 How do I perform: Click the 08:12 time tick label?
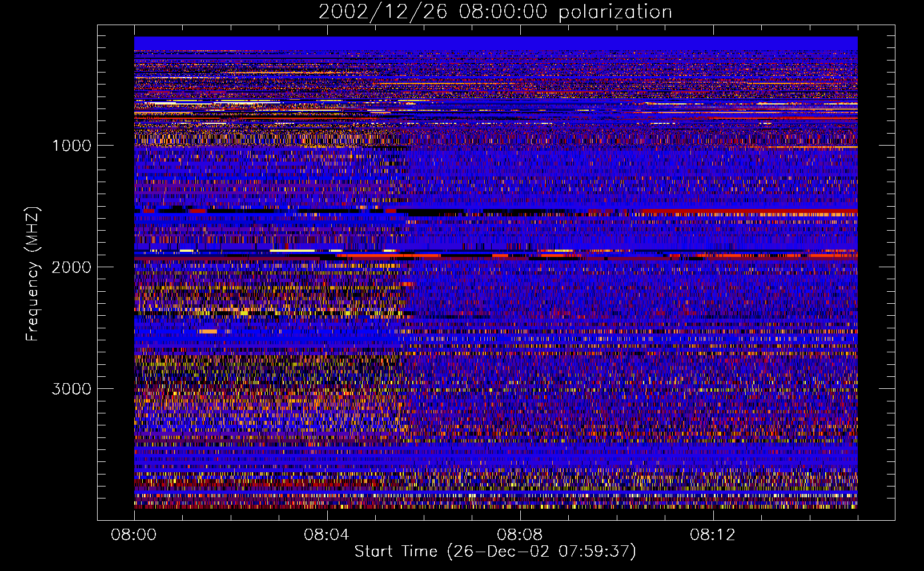[713, 535]
